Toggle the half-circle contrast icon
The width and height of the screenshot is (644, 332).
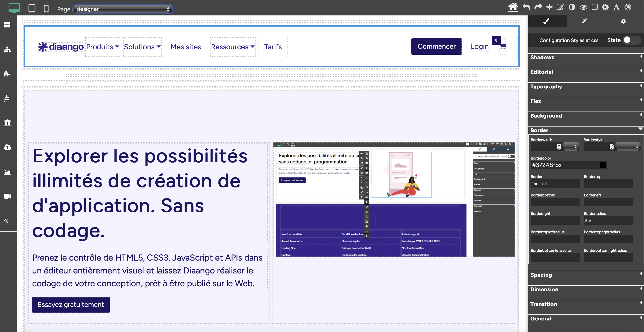(572, 7)
